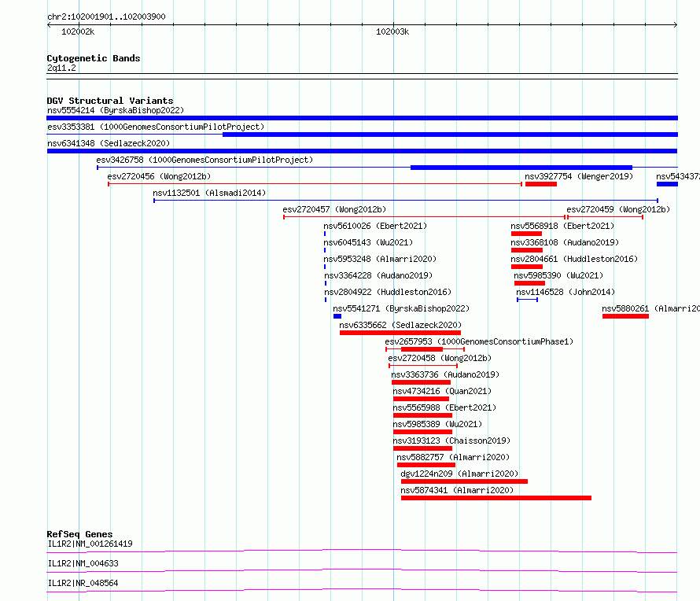
Task: Click nsv5882757 (Almarri2020) label
Action: (453, 457)
